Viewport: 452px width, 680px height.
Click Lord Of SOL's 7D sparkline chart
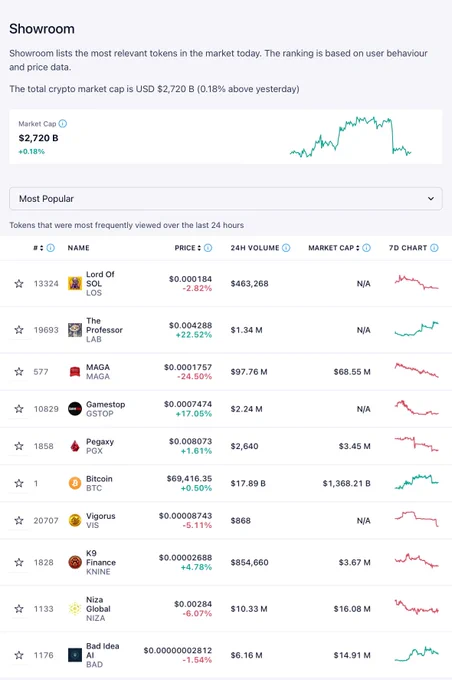point(416,282)
